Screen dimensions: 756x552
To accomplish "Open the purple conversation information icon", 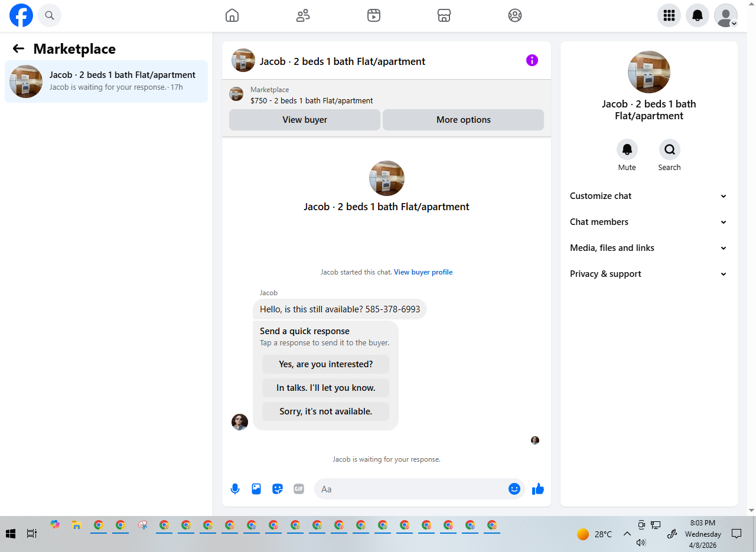I will (x=532, y=60).
